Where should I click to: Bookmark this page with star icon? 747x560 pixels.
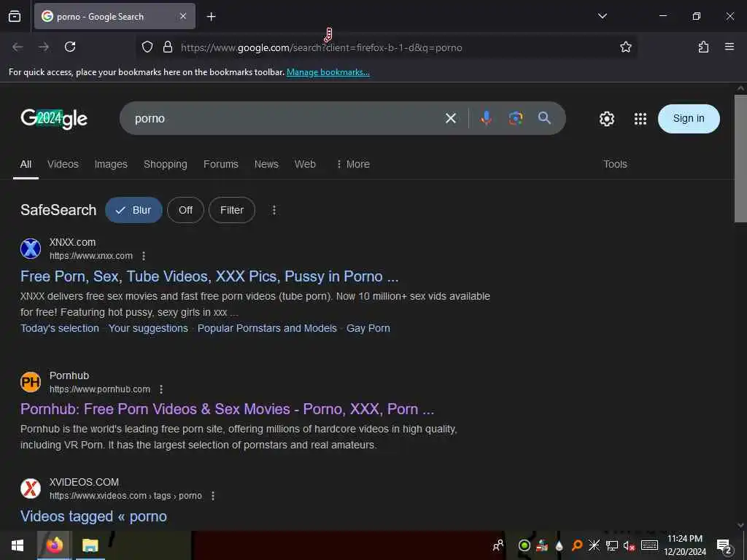(x=625, y=47)
